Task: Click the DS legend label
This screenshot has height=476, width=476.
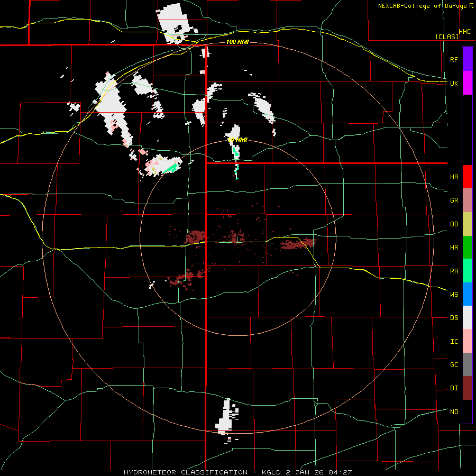Action: pos(454,318)
